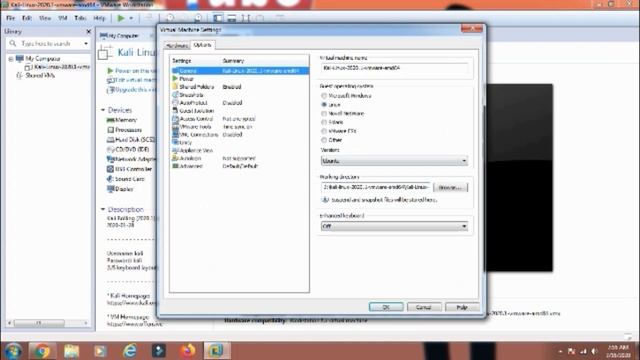Open Snapshots settings row
Image resolution: width=640 pixels, height=360 pixels.
[x=240, y=95]
